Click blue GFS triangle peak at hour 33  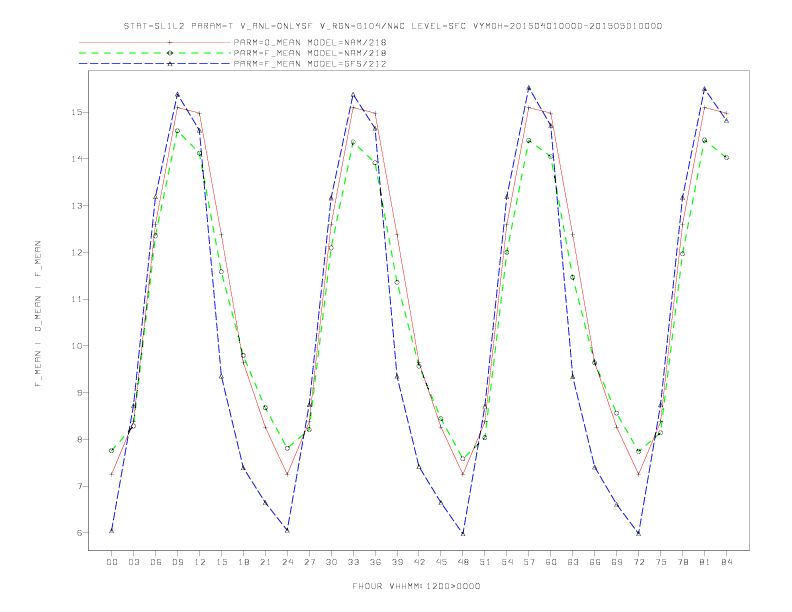(353, 94)
